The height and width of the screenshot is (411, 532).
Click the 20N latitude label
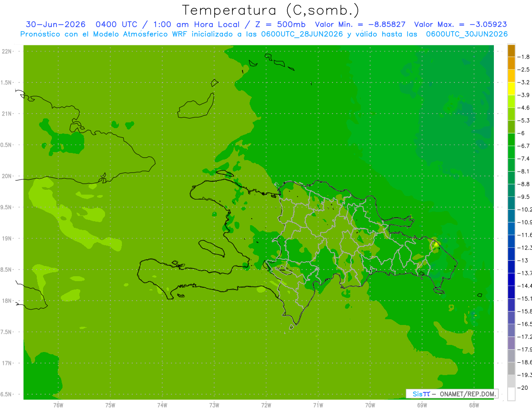7,176
